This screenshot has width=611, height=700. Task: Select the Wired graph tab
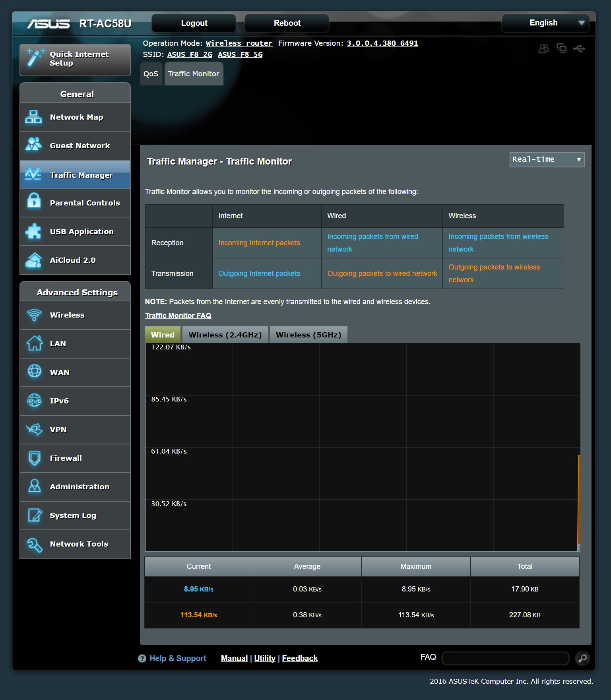163,335
